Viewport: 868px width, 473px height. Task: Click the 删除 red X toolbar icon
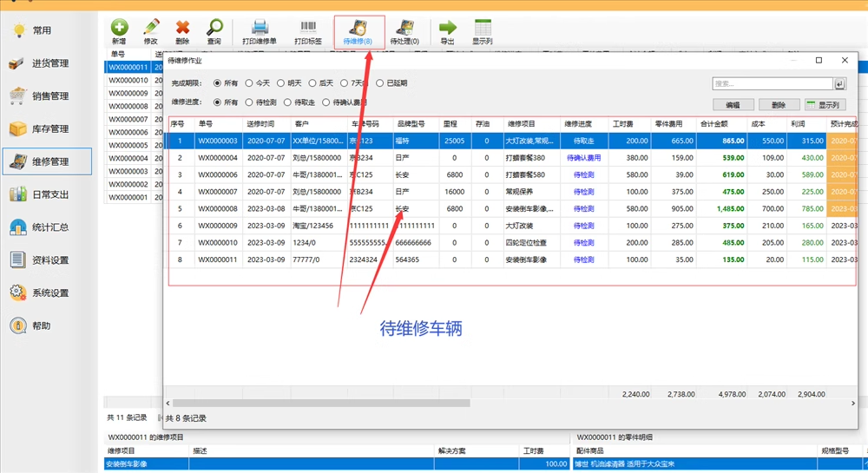[x=182, y=31]
